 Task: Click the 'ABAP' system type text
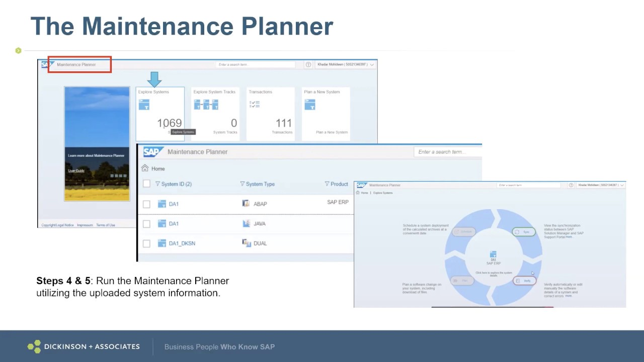(260, 204)
